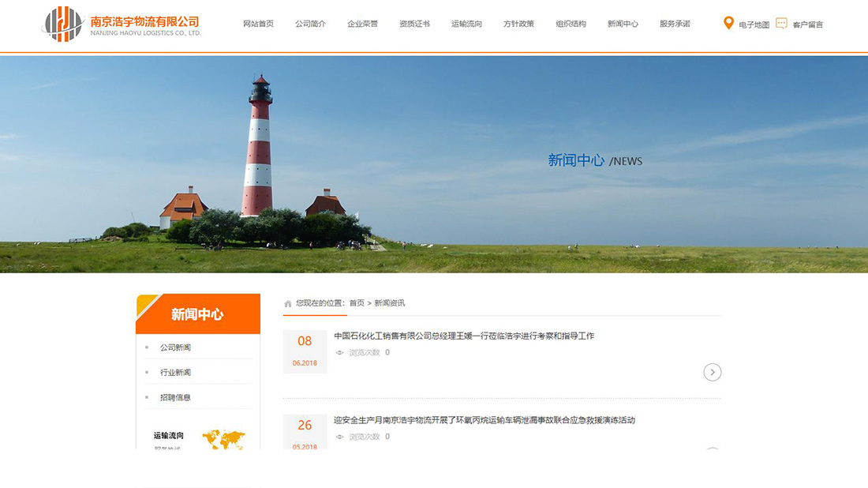868x488 pixels.
Task: Click the message bubble icon beside 客户留言
Action: tap(781, 23)
